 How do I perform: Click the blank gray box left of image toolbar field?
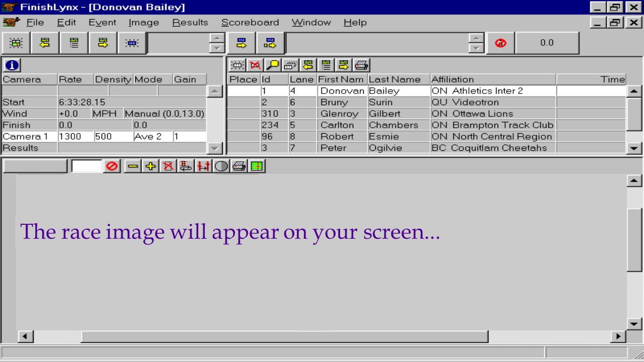[35, 166]
